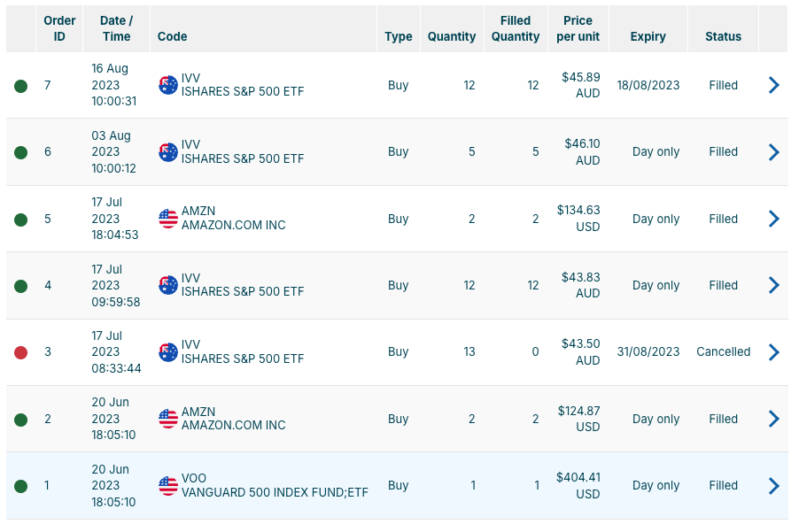This screenshot has width=799, height=532.
Task: Click price $404.41 USD
Action: [578, 486]
